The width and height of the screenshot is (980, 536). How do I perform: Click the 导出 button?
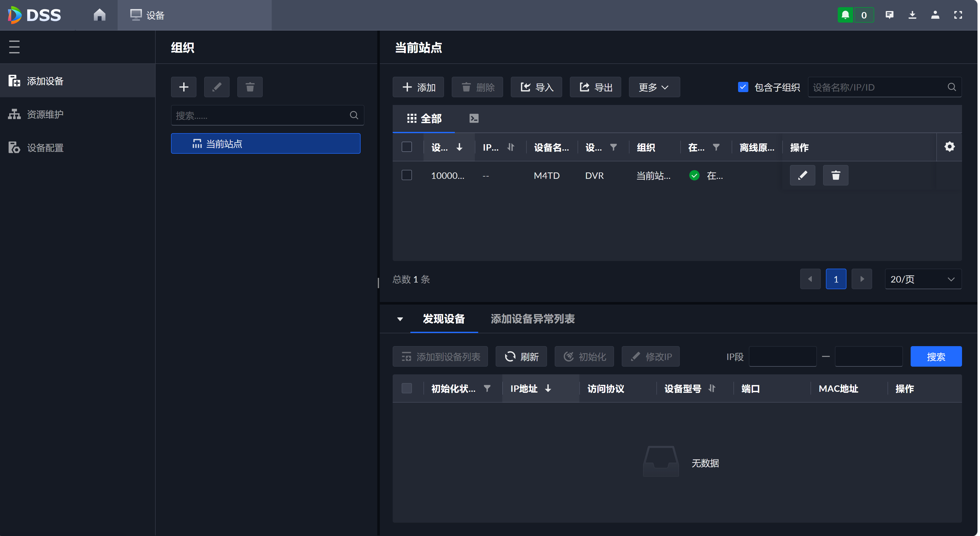coord(595,87)
